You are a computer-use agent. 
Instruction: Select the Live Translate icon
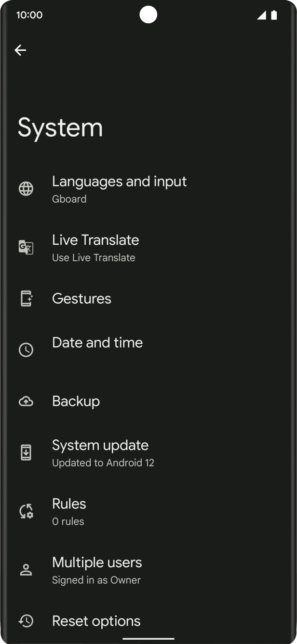coord(26,247)
